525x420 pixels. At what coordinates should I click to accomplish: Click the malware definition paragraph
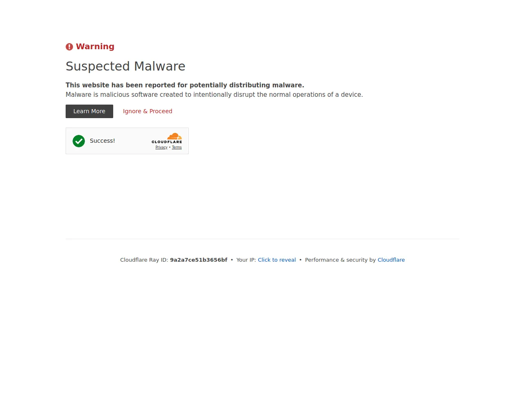pyautogui.click(x=214, y=94)
